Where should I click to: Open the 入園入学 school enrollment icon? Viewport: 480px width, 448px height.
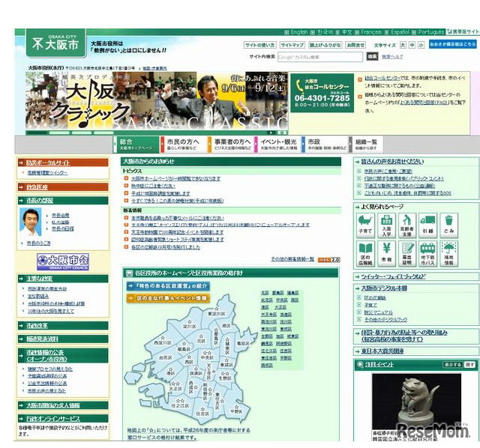(386, 225)
